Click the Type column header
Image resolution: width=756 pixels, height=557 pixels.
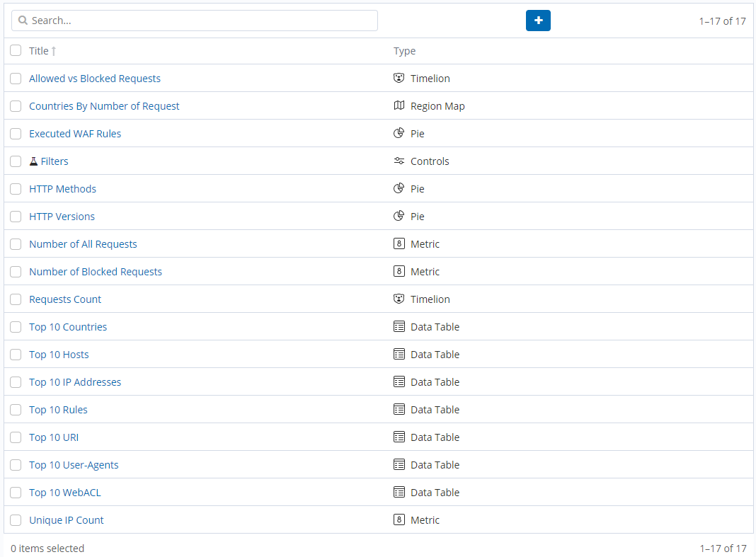coord(404,51)
